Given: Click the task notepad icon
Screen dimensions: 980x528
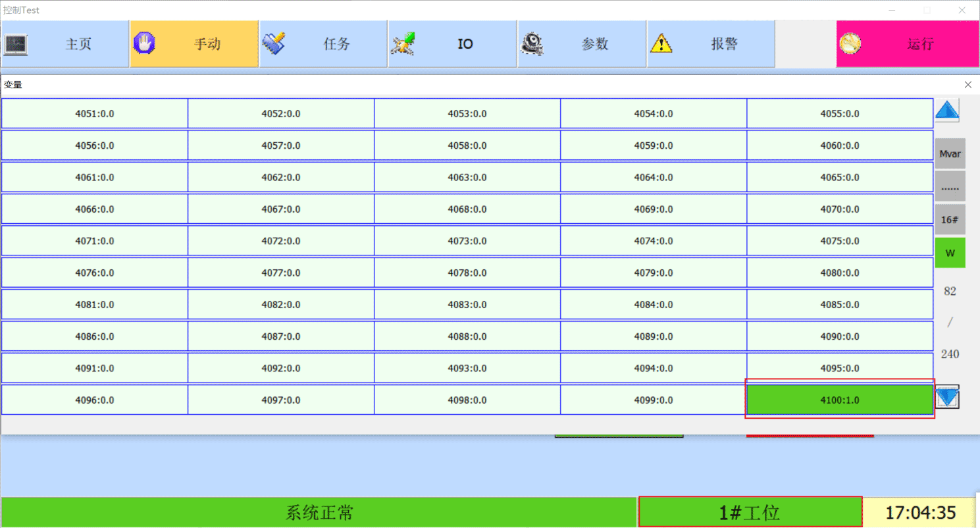Looking at the screenshot, I should tap(273, 44).
